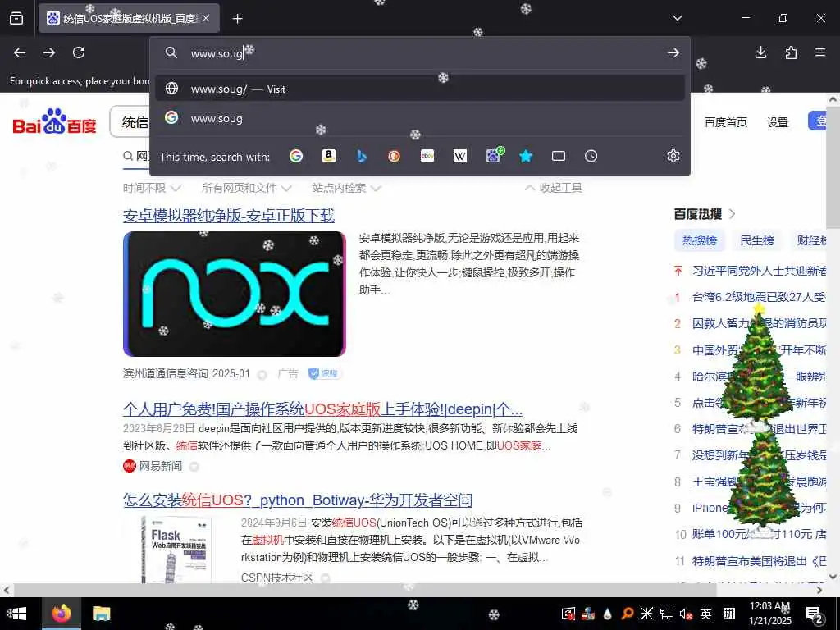Image resolution: width=840 pixels, height=630 pixels.
Task: Open 怎么安装统信UOS? result link
Action: [x=298, y=500]
